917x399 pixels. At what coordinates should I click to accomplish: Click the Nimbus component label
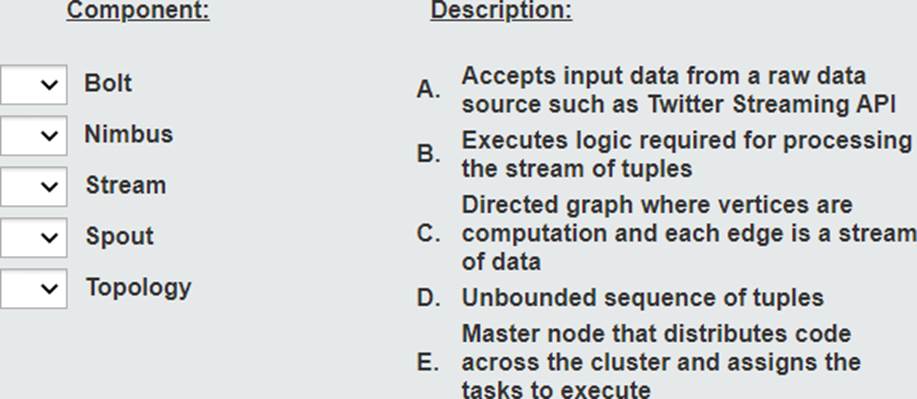[129, 134]
